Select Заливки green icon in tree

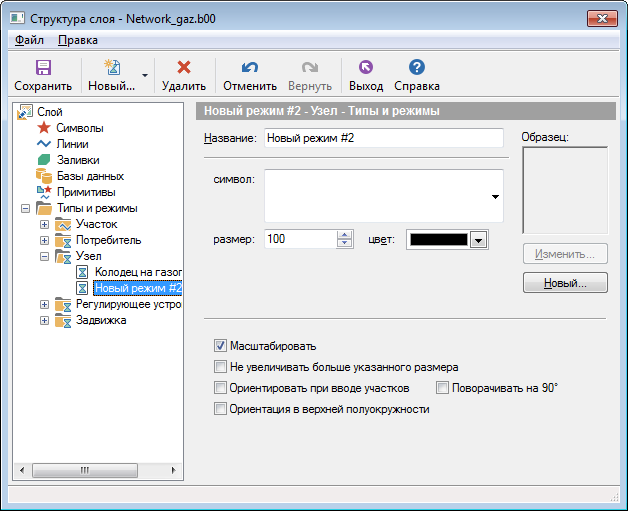pos(43,160)
